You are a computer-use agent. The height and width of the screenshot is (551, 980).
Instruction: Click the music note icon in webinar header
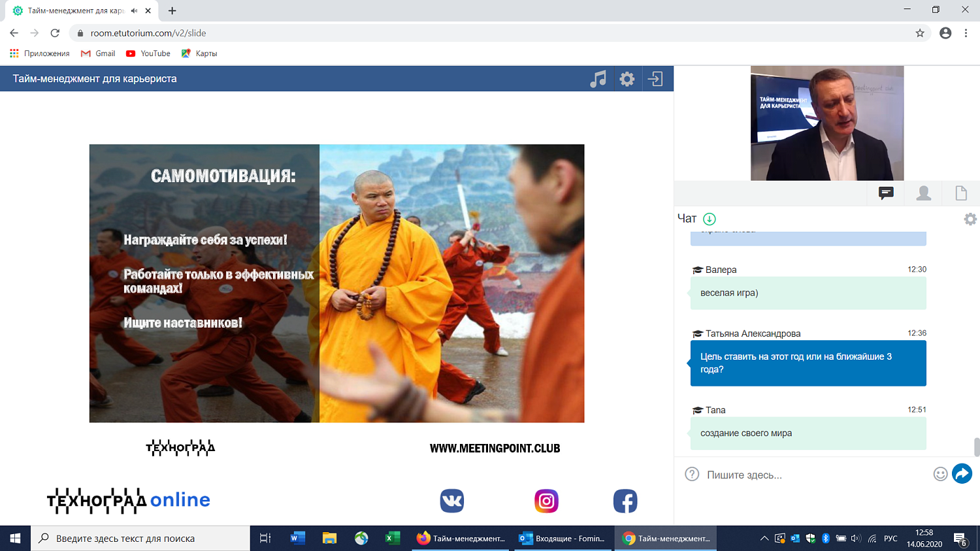(598, 79)
